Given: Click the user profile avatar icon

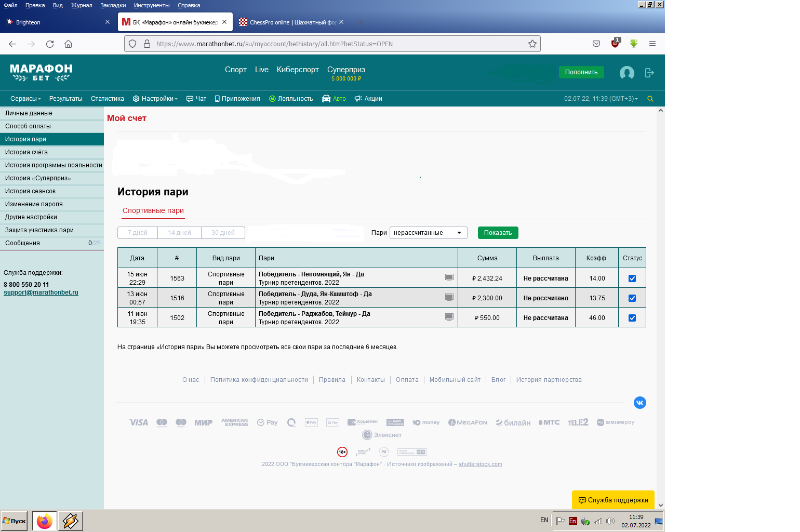Looking at the screenshot, I should click(626, 73).
